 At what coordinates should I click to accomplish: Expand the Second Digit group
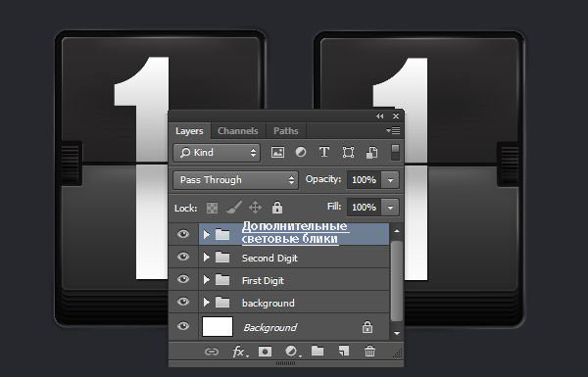[206, 258]
